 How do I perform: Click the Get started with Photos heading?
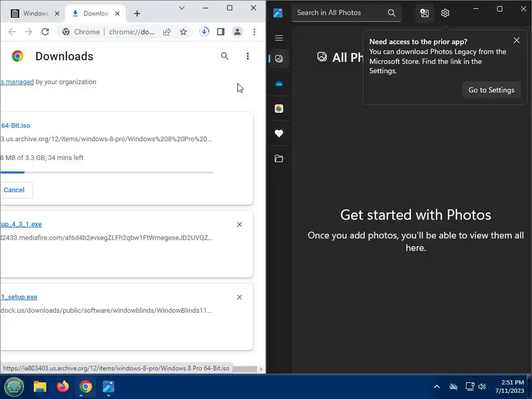[x=416, y=215]
